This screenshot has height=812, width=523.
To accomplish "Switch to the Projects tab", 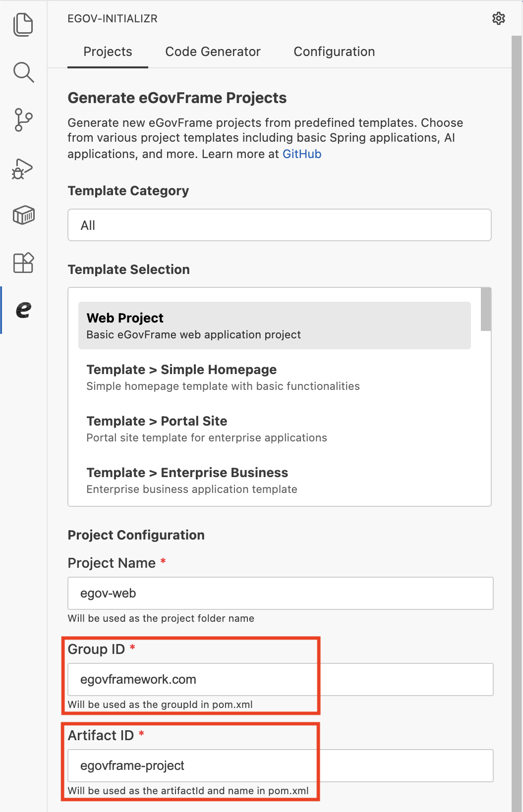I will tap(108, 52).
